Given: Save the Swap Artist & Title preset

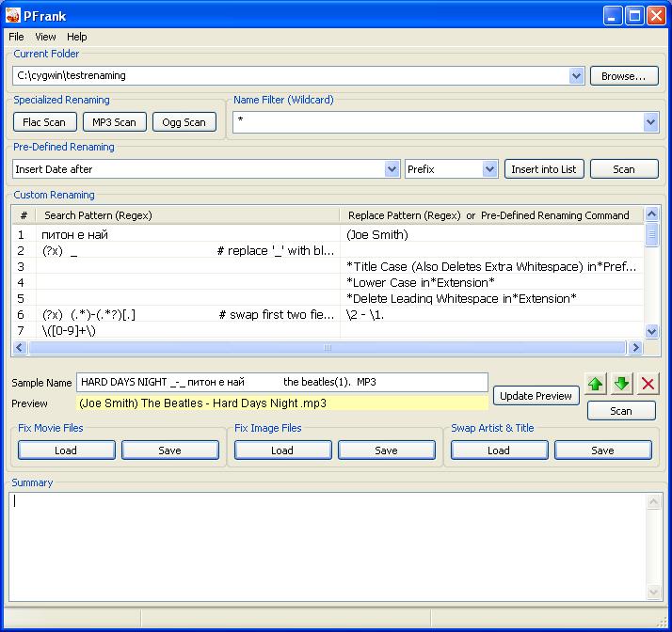Looking at the screenshot, I should 602,450.
